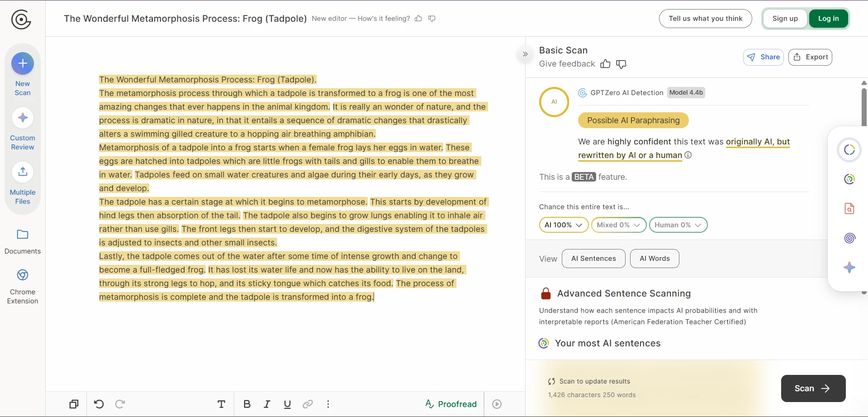The width and height of the screenshot is (868, 417).
Task: Open Custom Review in the sidebar
Action: 22,118
